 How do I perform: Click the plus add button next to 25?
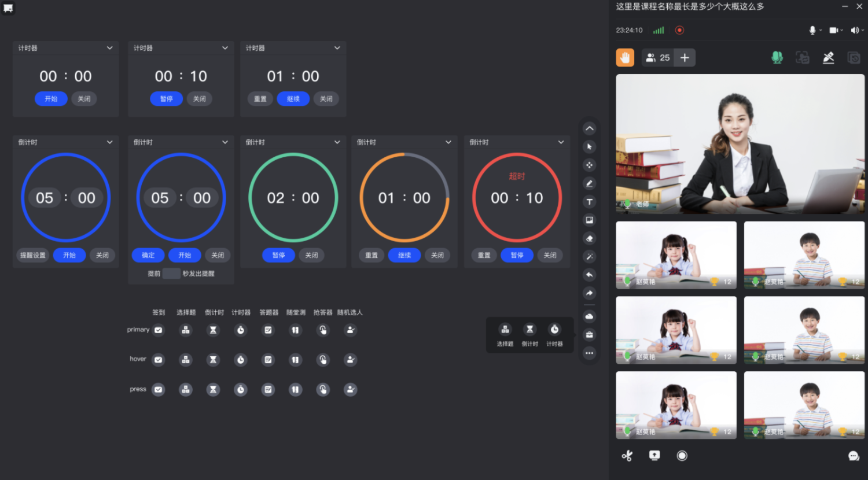pos(685,58)
